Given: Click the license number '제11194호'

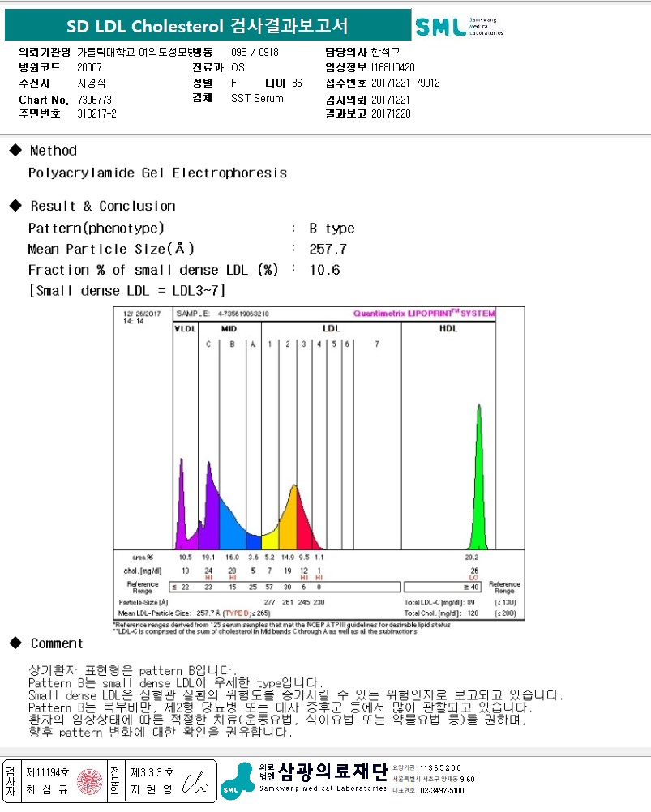Looking at the screenshot, I should tap(48, 772).
